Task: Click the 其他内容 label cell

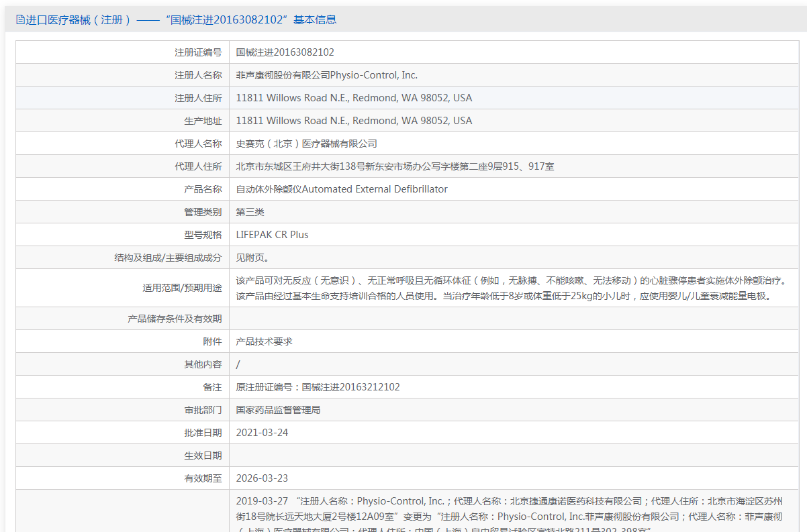Action: [123, 364]
